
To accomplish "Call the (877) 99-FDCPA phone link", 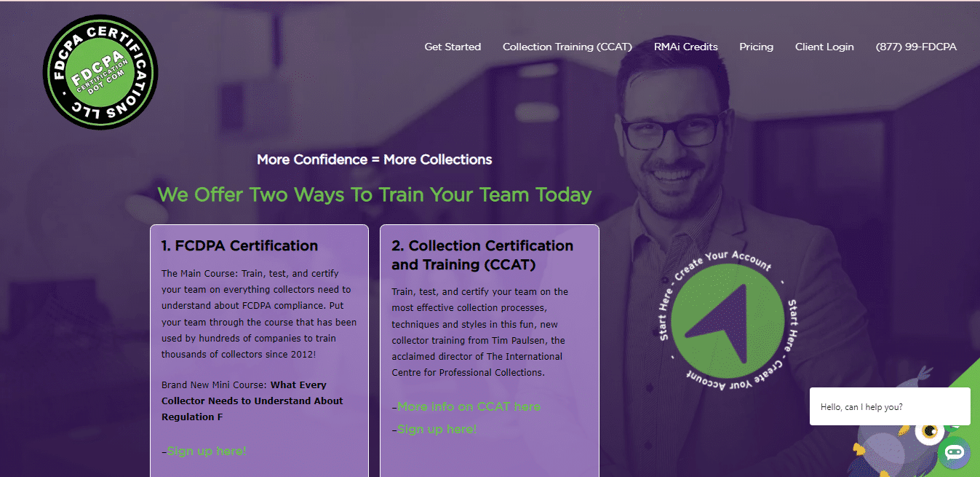I will pos(916,47).
